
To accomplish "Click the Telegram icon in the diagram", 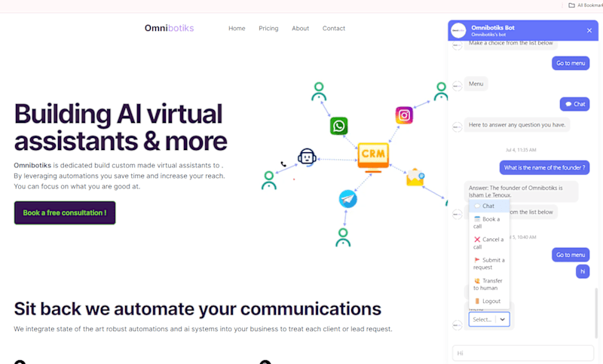I will pyautogui.click(x=348, y=199).
